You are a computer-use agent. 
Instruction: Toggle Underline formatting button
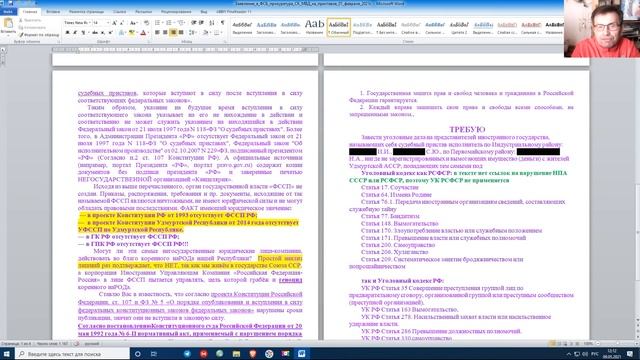(x=83, y=32)
